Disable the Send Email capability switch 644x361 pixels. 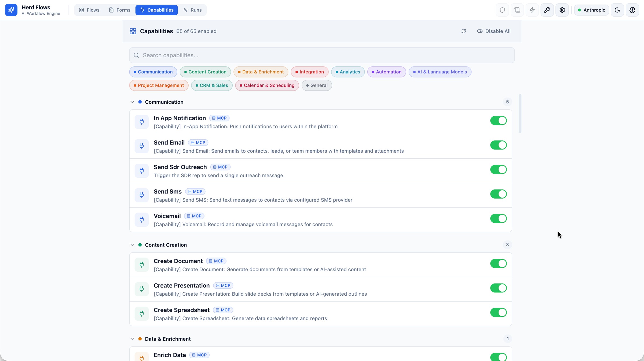click(x=498, y=145)
